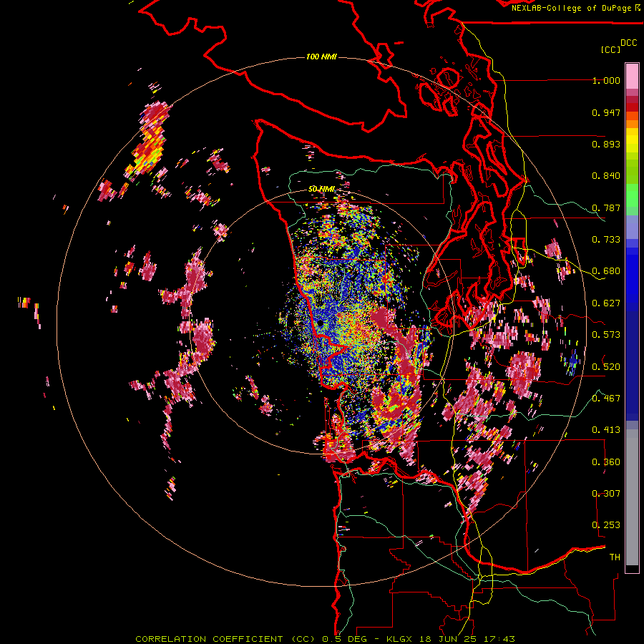Viewport: 644px width, 644px height.
Task: Click the NEXLAB-College of DuPage label
Action: coord(572,8)
